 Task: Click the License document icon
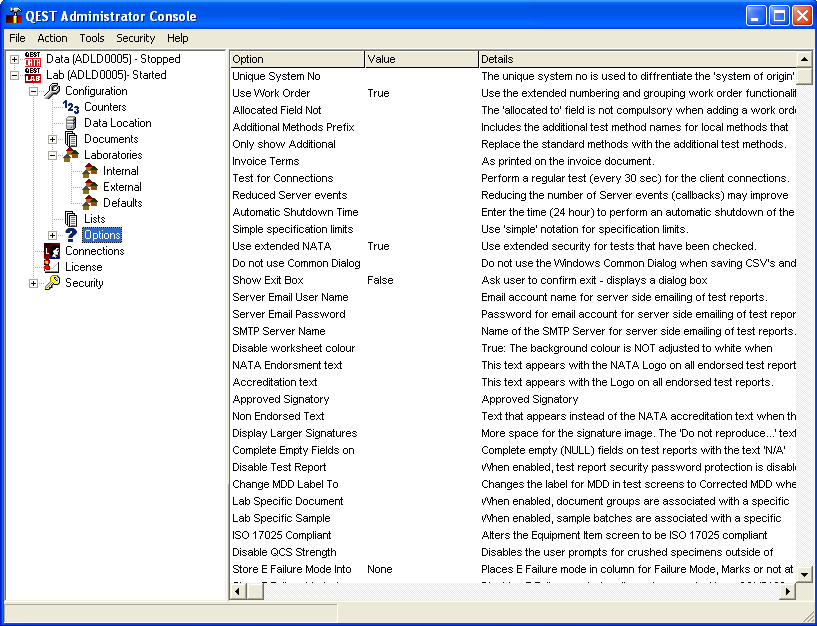point(52,267)
